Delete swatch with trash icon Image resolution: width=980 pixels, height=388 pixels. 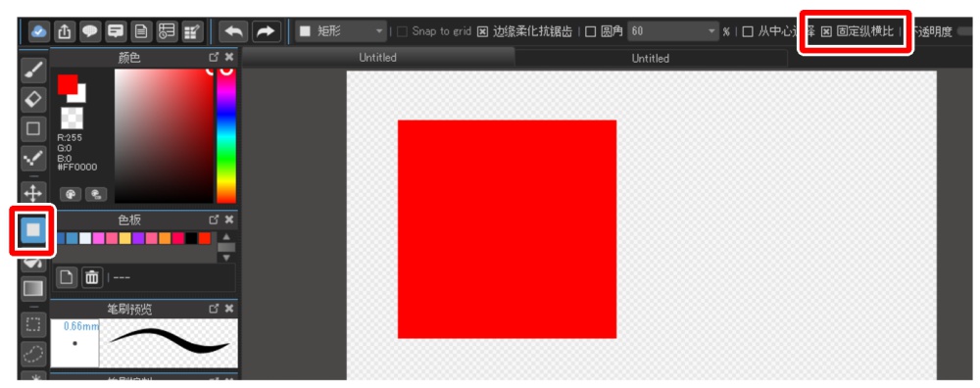[92, 276]
